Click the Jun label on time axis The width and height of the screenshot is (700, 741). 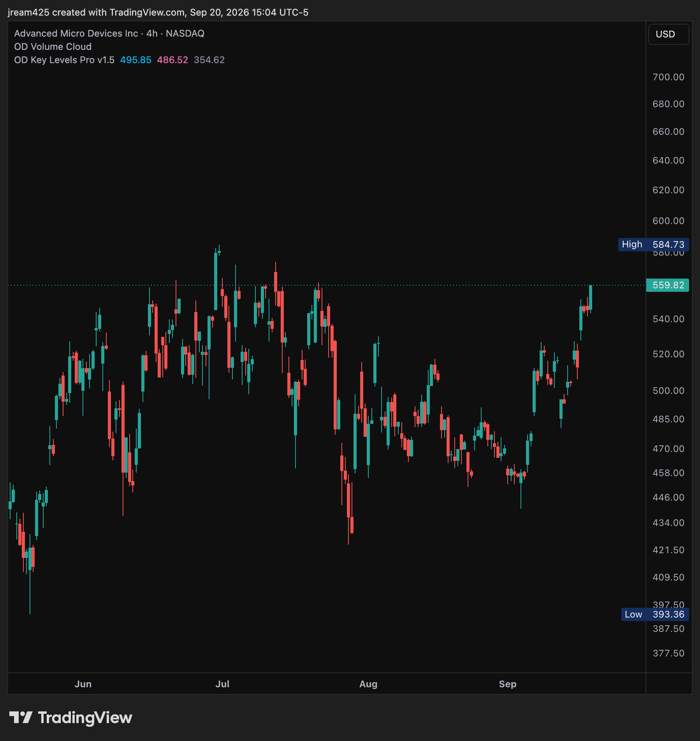tap(83, 684)
